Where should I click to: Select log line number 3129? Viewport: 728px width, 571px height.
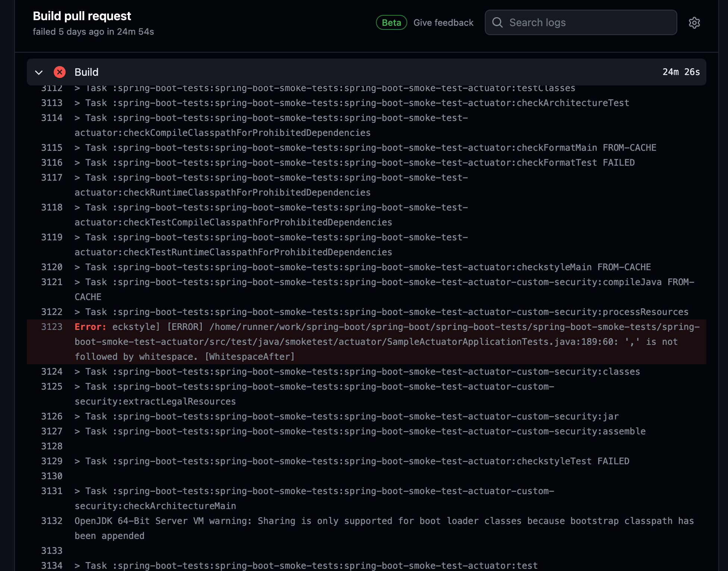coord(52,461)
